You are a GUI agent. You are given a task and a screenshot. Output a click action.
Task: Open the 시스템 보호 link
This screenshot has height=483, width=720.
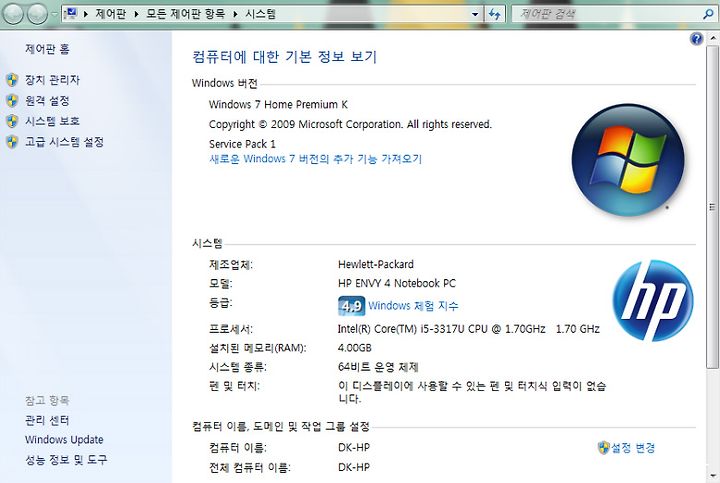(52, 121)
